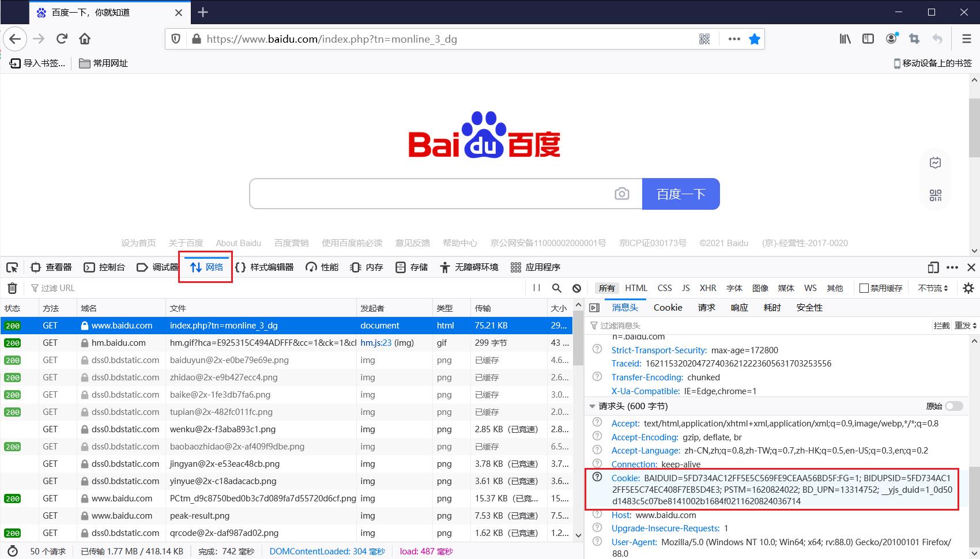980x559 pixels.
Task: Clear network log with trash icon
Action: tap(12, 288)
